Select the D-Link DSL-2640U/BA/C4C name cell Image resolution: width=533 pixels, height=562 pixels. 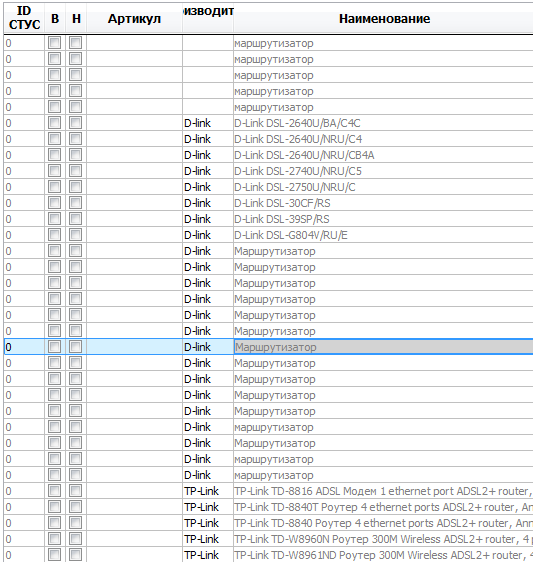[x=383, y=123]
